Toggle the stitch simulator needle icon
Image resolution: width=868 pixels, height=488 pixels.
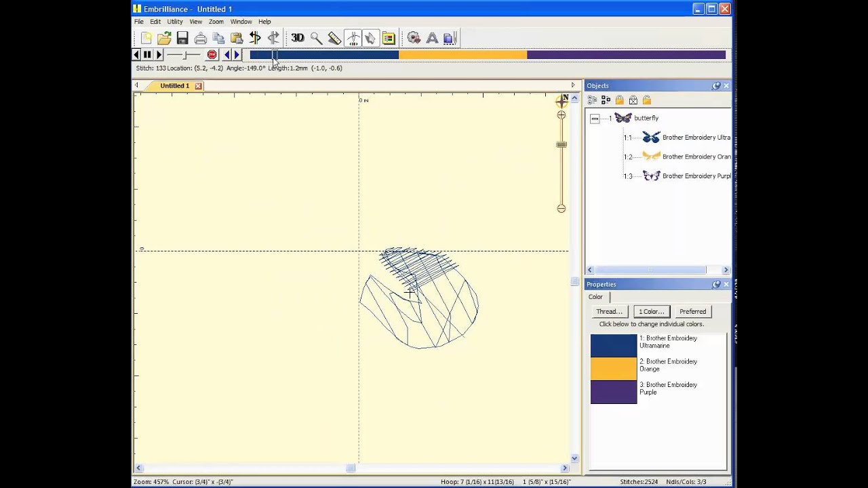click(x=353, y=38)
